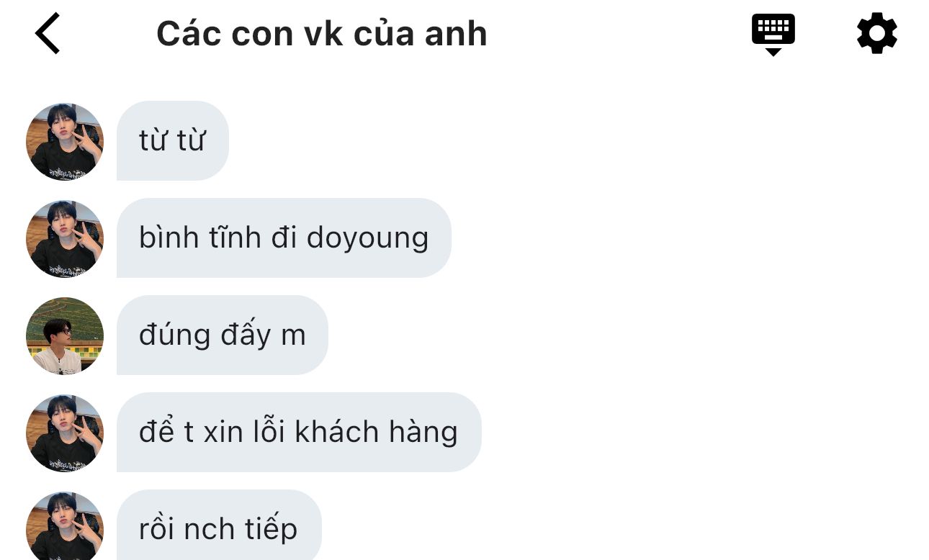Tap avatar beside "để t xin lỗi khách hàng"
The image size is (929, 560).
(65, 433)
